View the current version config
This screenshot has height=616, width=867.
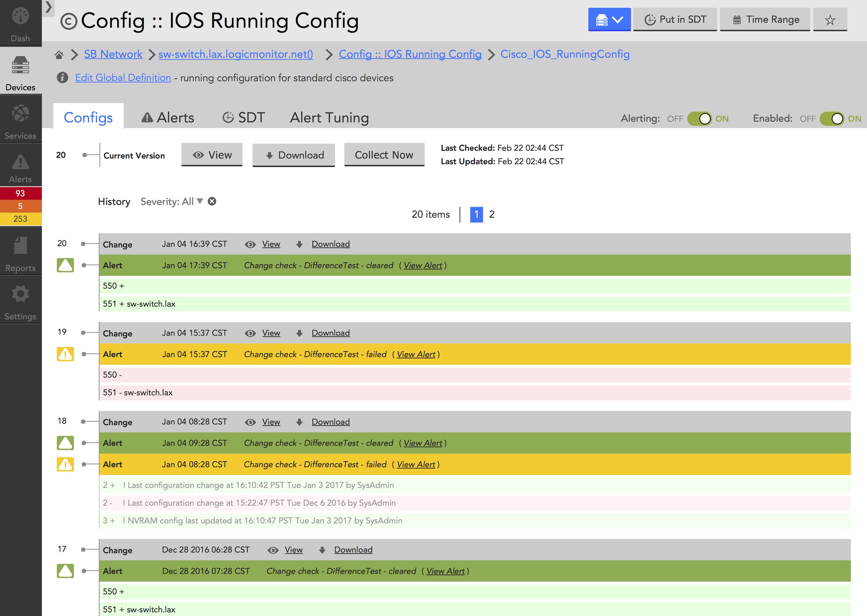[212, 155]
